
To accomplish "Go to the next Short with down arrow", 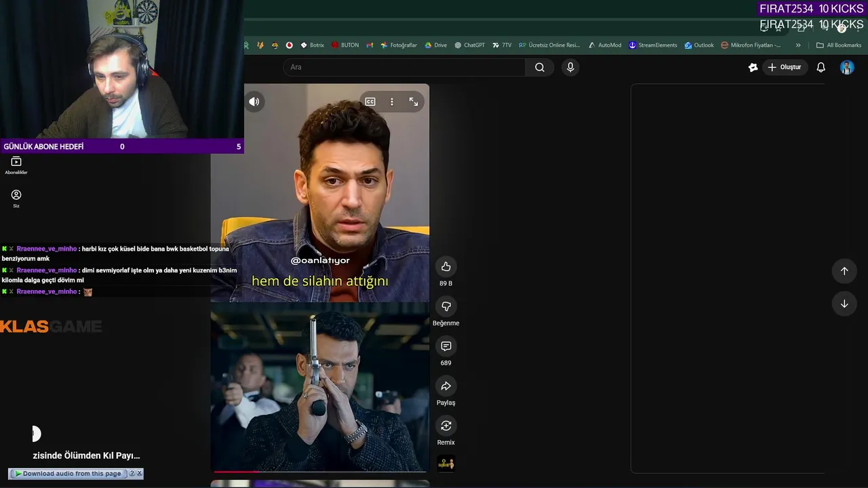I will [844, 304].
